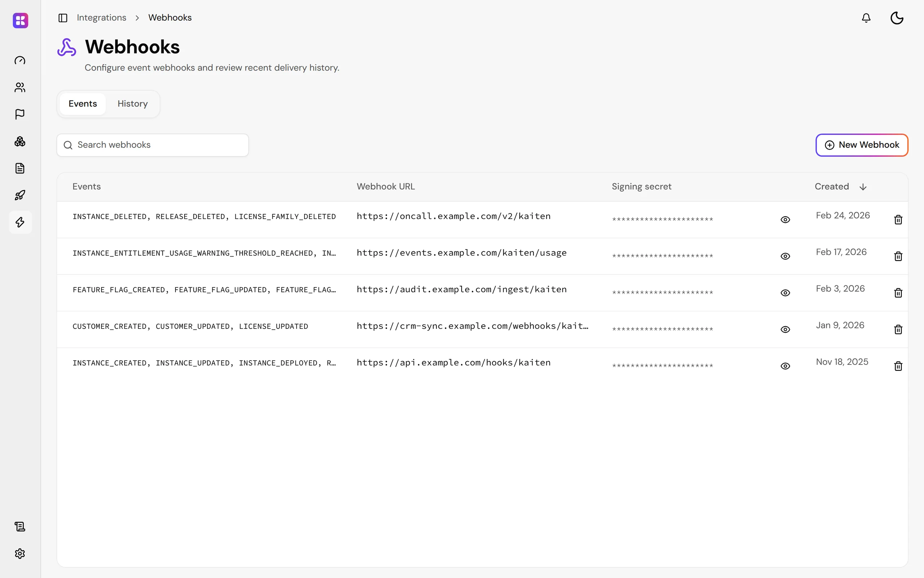Screen dimensions: 924x578
Task: Create a New Webhook
Action: 862,145
